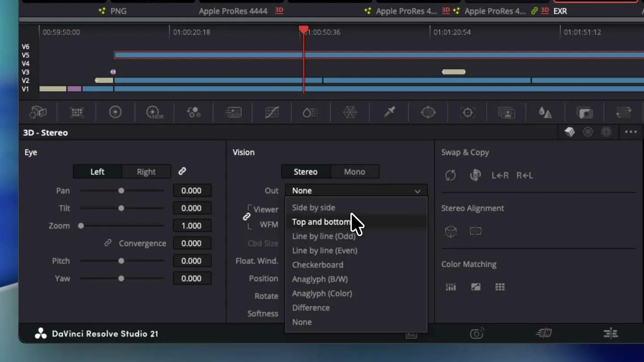This screenshot has height=362, width=644.
Task: Click the Pan value field
Action: (192, 190)
